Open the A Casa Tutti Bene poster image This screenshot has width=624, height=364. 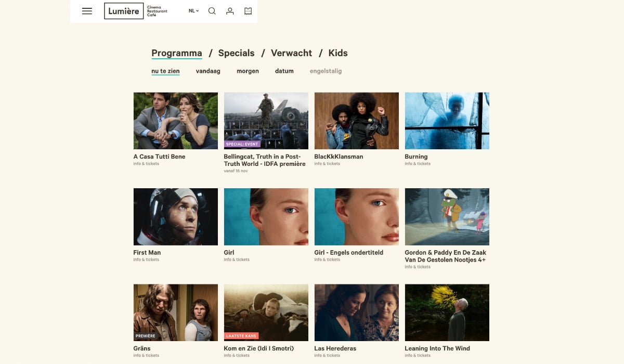[176, 121]
